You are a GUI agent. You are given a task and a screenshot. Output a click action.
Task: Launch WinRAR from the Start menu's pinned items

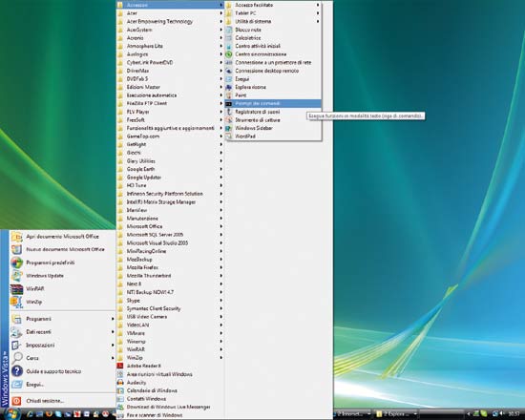click(x=63, y=288)
